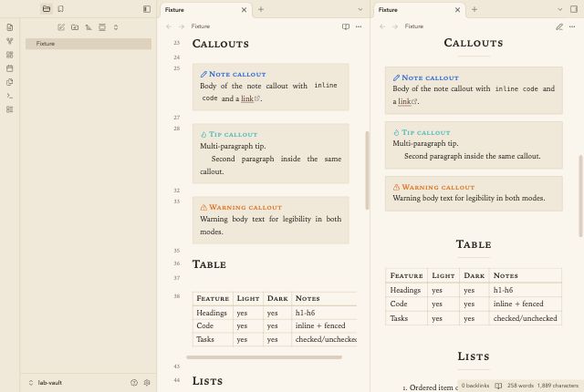This screenshot has width=584, height=392.
Task: Click the insert template ribbon icon
Action: [10, 82]
